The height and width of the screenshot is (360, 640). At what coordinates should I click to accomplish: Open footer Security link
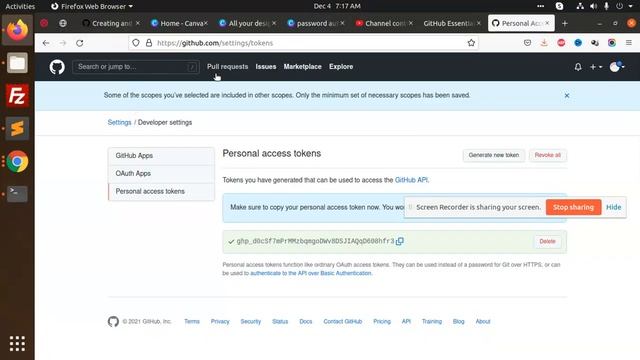click(251, 322)
